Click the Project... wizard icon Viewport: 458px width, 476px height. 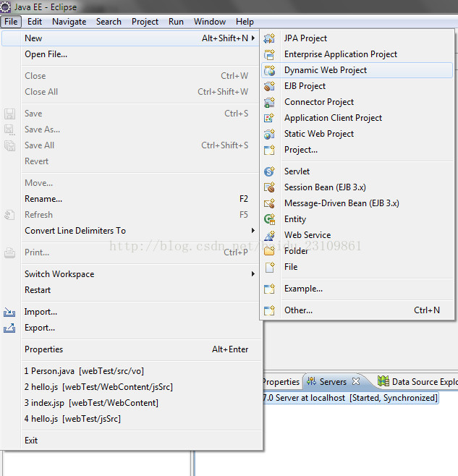pos(269,150)
